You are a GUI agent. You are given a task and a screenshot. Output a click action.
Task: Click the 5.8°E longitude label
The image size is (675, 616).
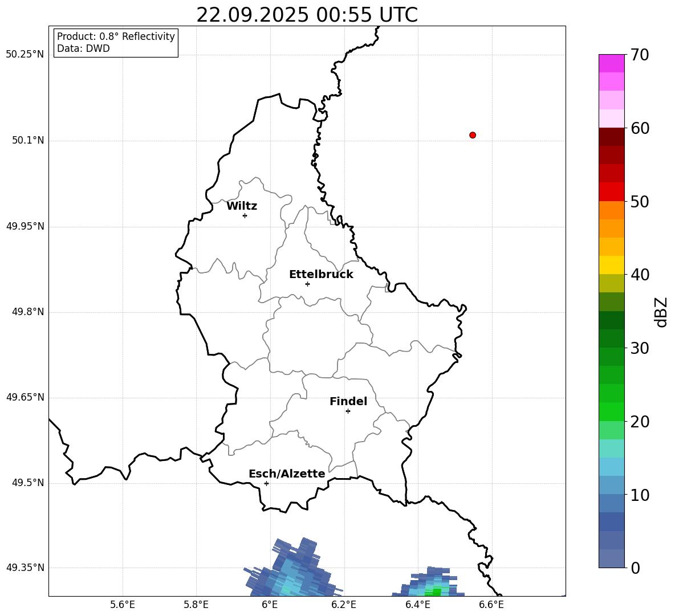(x=196, y=605)
